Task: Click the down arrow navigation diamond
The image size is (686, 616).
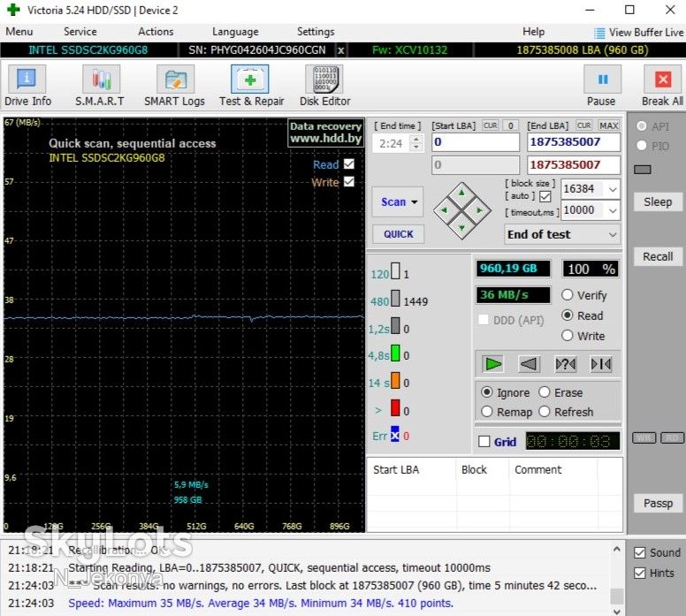Action: [462, 227]
